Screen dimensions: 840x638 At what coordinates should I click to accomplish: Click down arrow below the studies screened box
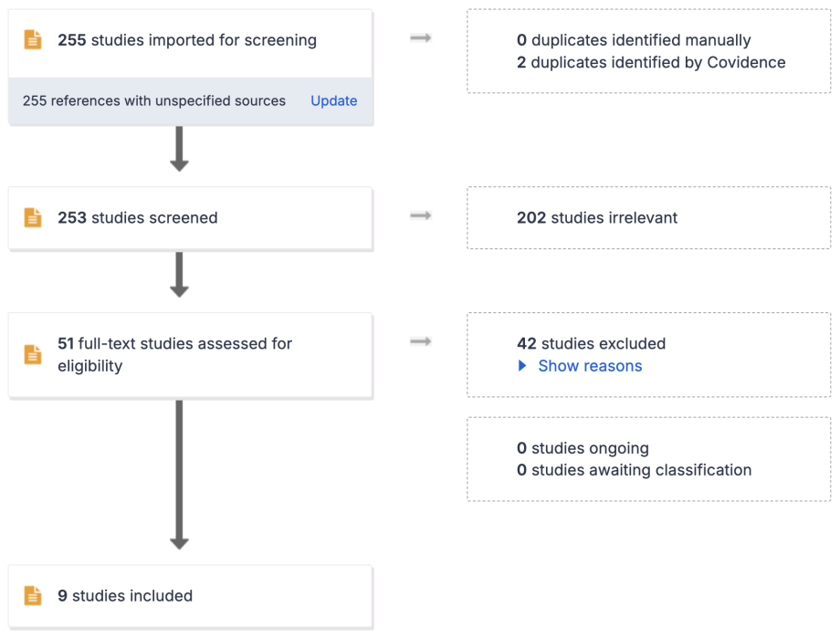[179, 274]
